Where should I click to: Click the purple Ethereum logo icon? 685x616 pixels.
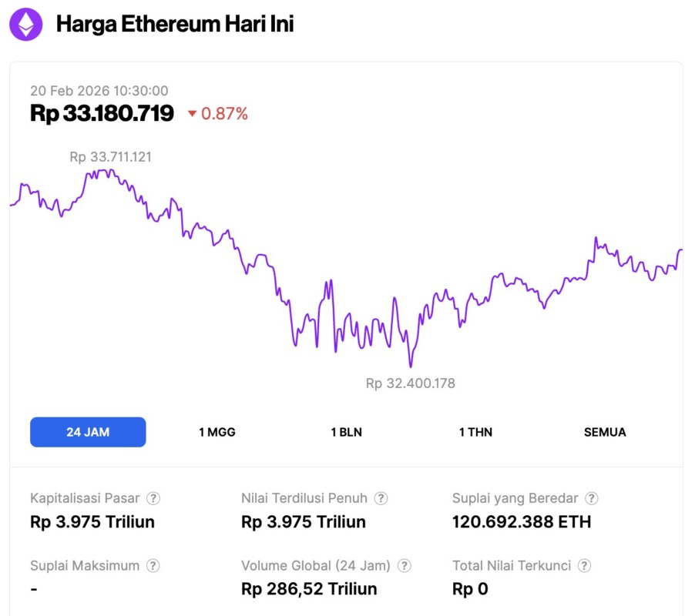click(x=26, y=25)
